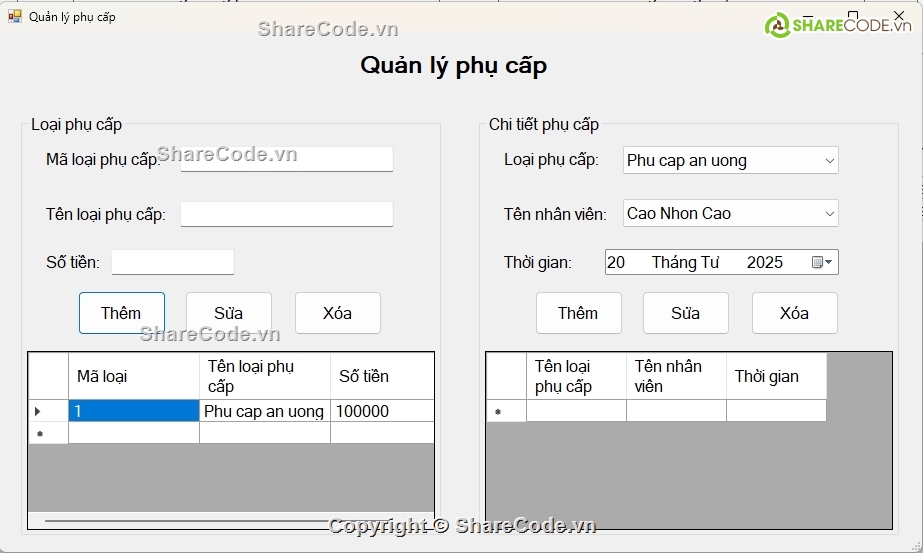Close the Quản lý phụ cấp window
Image resolution: width=923 pixels, height=553 pixels.
tap(899, 16)
